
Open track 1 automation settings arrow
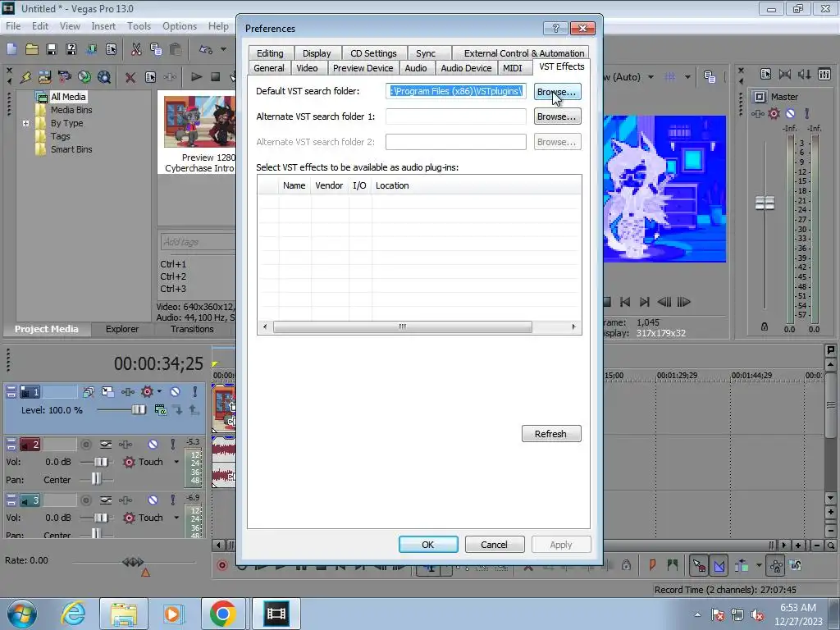pos(159,391)
